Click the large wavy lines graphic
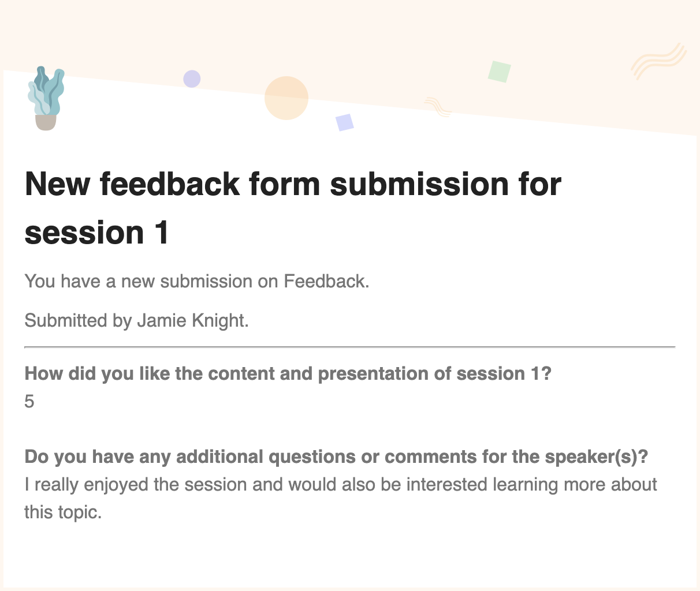 click(659, 61)
